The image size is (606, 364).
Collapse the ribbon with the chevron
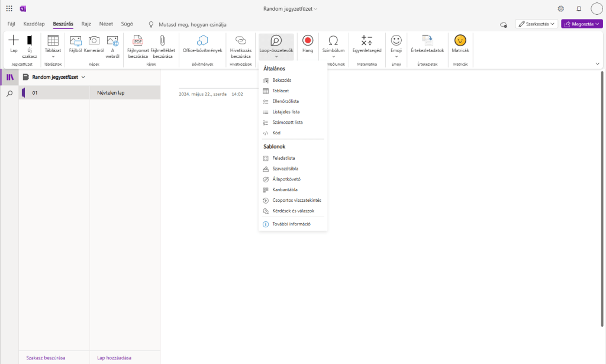pyautogui.click(x=597, y=63)
